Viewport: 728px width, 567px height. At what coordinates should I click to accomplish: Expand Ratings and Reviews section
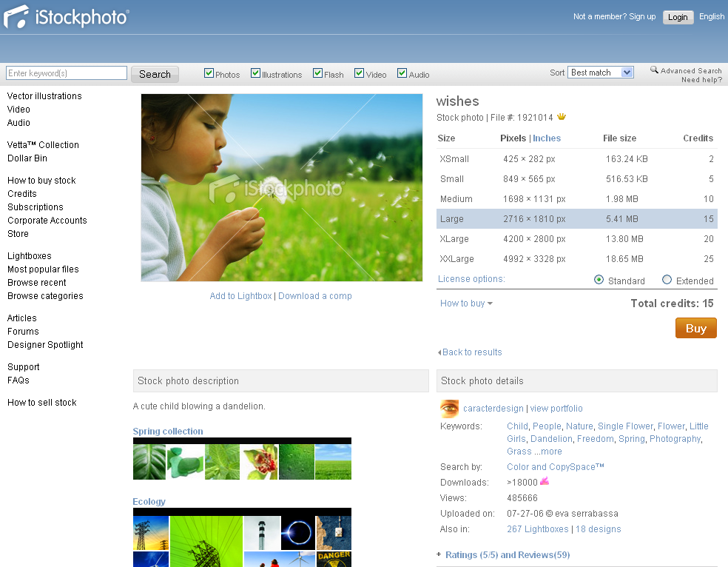(507, 555)
